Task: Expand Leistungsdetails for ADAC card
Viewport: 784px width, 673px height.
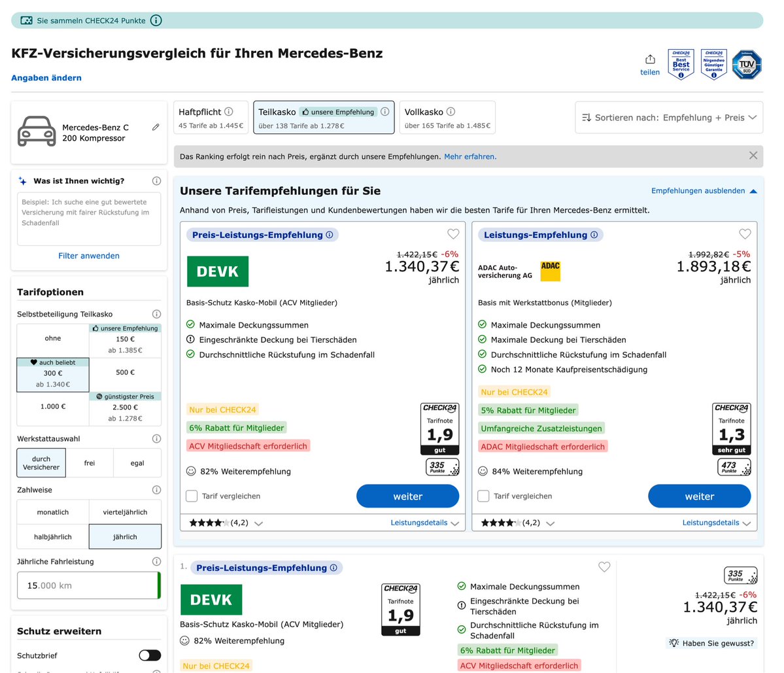Action: tap(717, 523)
